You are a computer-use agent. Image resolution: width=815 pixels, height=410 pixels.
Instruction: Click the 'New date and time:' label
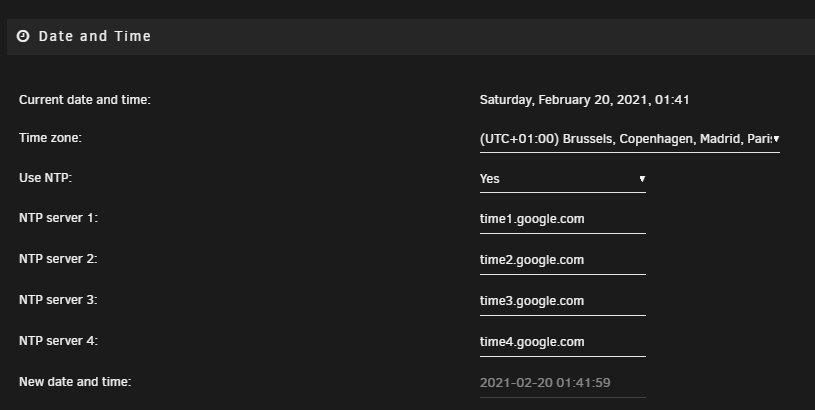(x=75, y=382)
